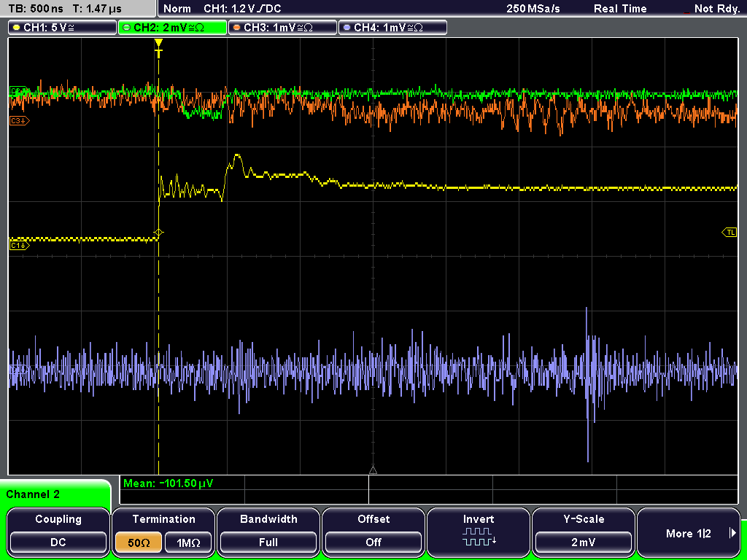
Task: Select the CH4: 1 mV channel tab
Action: (x=392, y=28)
